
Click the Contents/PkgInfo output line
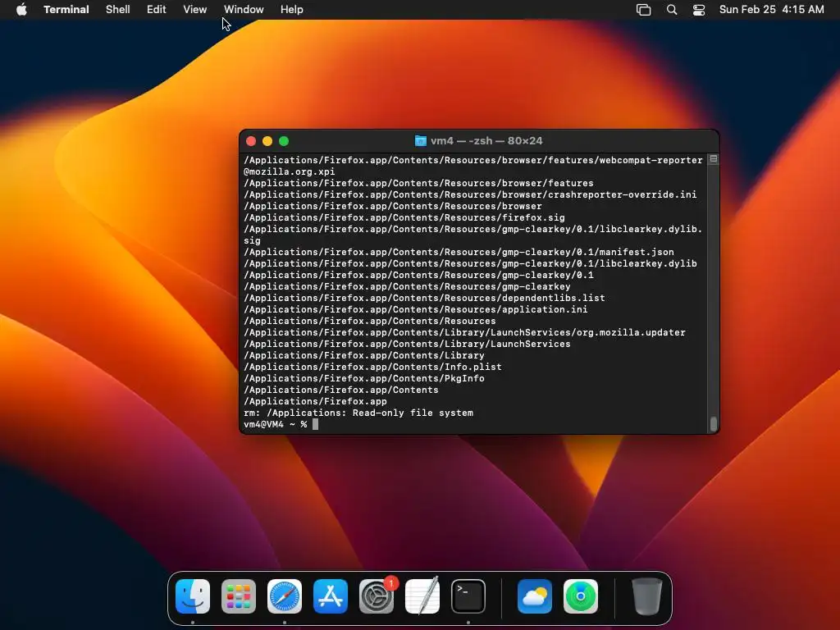coord(364,378)
